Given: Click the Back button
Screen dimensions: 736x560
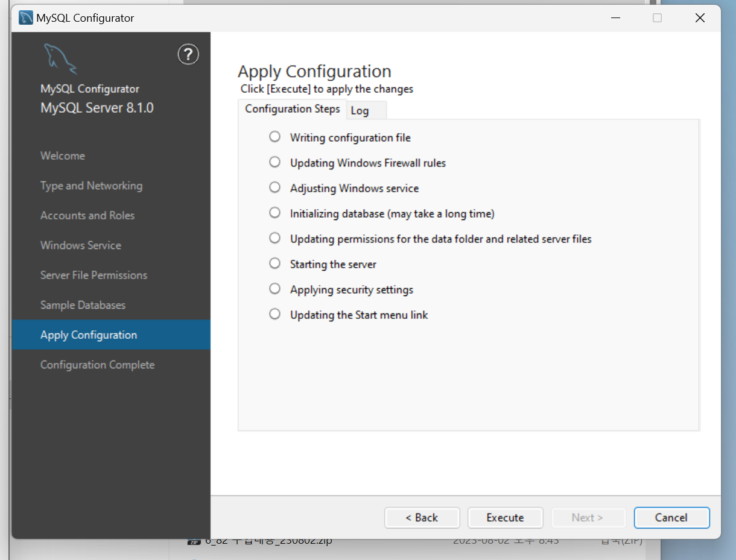Looking at the screenshot, I should pyautogui.click(x=422, y=518).
